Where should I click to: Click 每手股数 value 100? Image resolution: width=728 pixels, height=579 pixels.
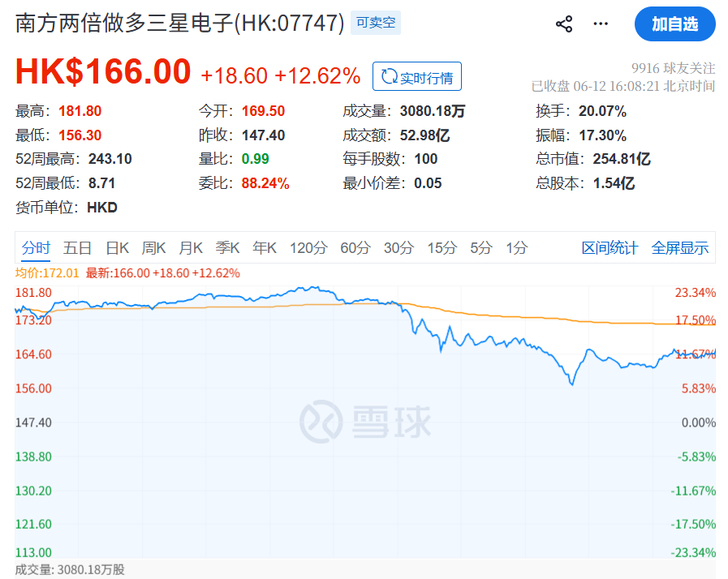click(426, 159)
